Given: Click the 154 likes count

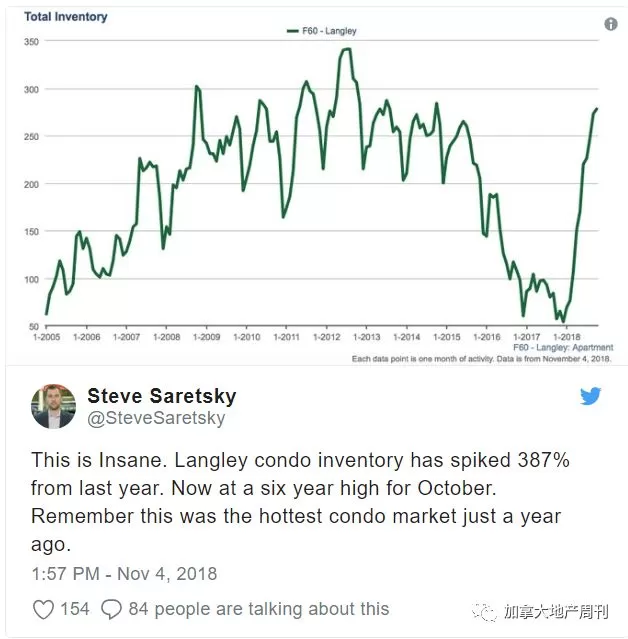Looking at the screenshot, I should pos(75,609).
